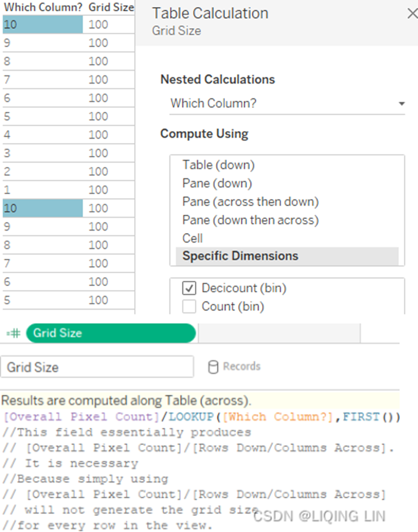The image size is (418, 532).
Task: Uncheck the Decicount (bin) checkbox
Action: pos(189,288)
